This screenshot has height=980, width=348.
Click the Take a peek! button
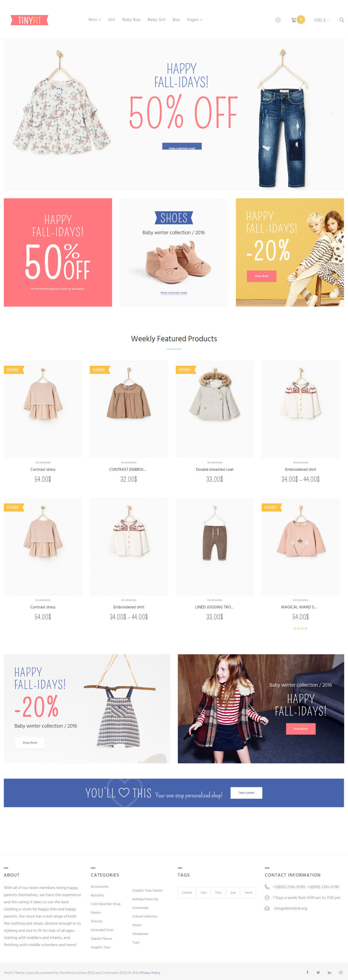(x=246, y=793)
